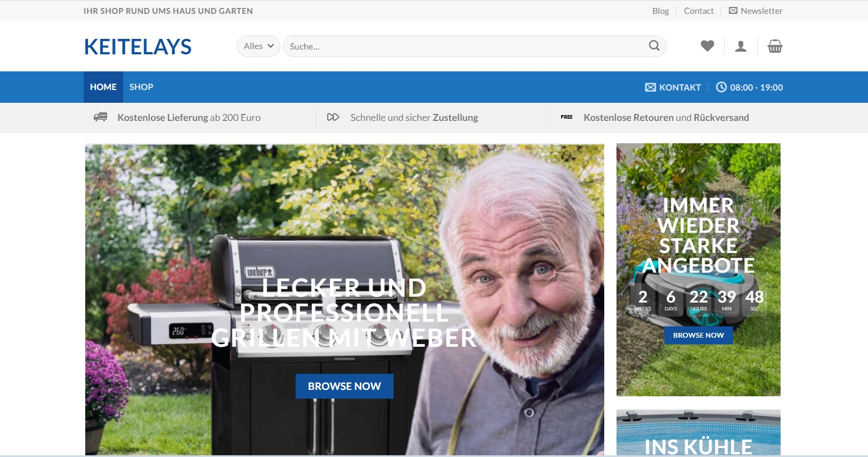Open the account user icon
The width and height of the screenshot is (868, 457).
point(741,46)
